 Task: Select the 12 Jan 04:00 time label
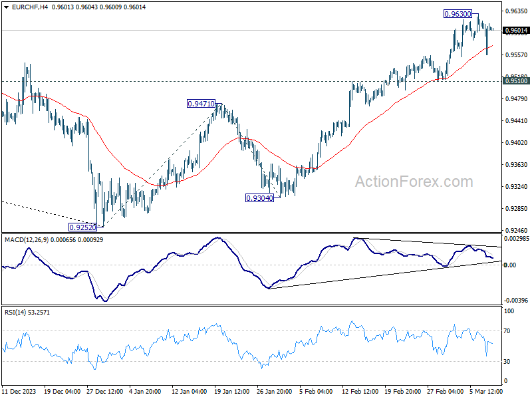point(189,391)
